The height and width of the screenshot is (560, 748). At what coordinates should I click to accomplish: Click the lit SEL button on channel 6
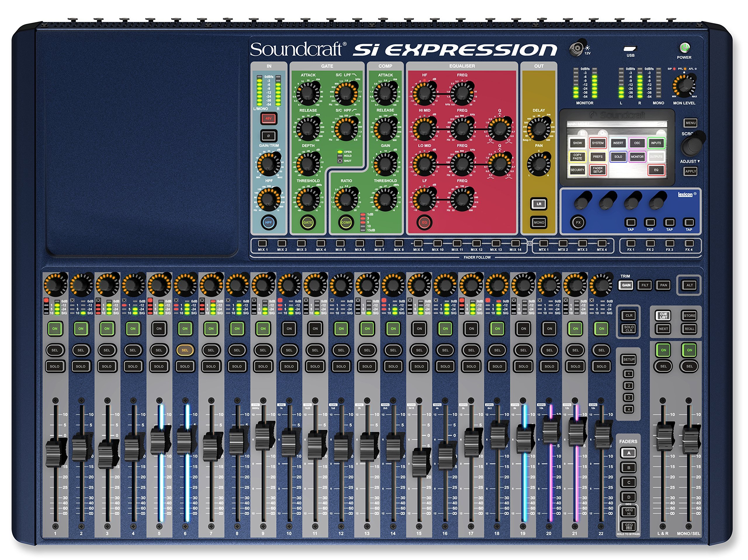(x=185, y=350)
